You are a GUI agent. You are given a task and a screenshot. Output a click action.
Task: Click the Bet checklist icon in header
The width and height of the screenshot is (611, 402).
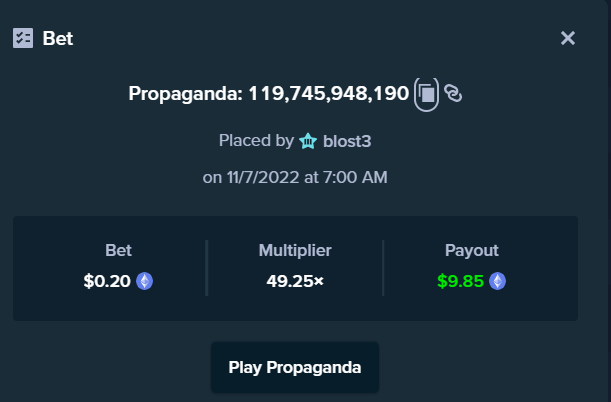pyautogui.click(x=23, y=38)
